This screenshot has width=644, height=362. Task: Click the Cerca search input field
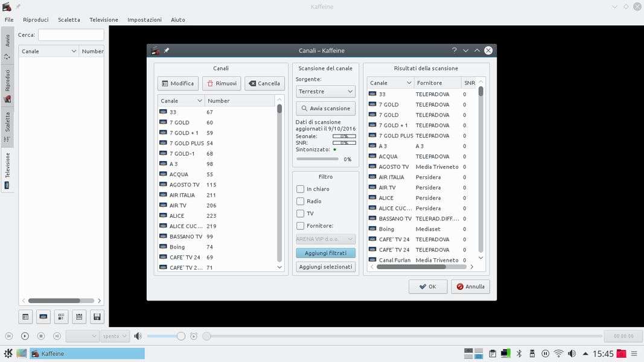71,35
